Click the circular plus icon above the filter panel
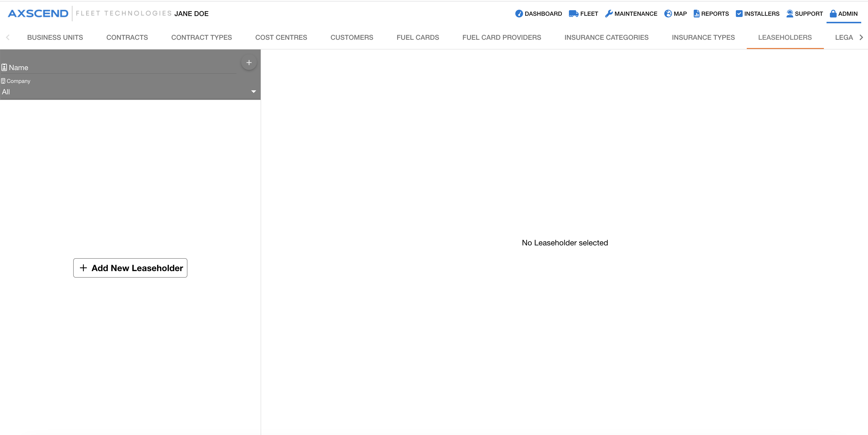Image resolution: width=868 pixels, height=435 pixels. [249, 62]
